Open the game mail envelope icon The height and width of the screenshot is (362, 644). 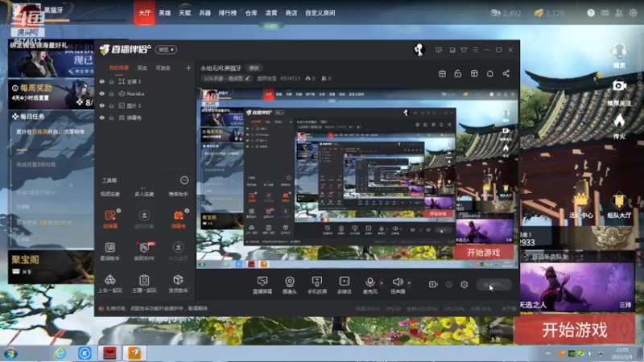pos(605,13)
